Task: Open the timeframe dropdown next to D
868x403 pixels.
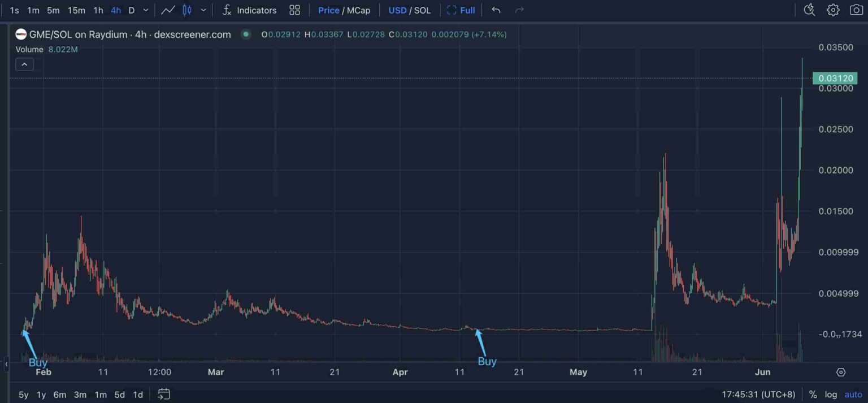Action: [x=145, y=10]
